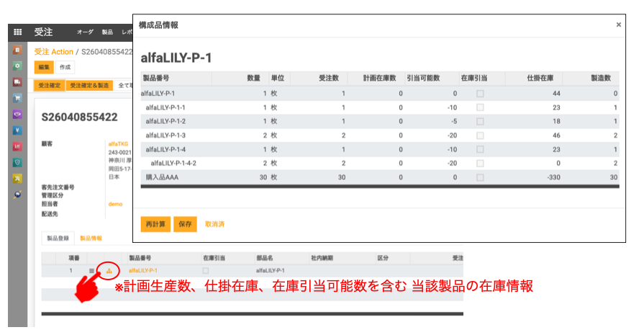644x335 pixels.
Task: Select the alfaLILY-P-1-3 row name
Action: tap(165, 135)
